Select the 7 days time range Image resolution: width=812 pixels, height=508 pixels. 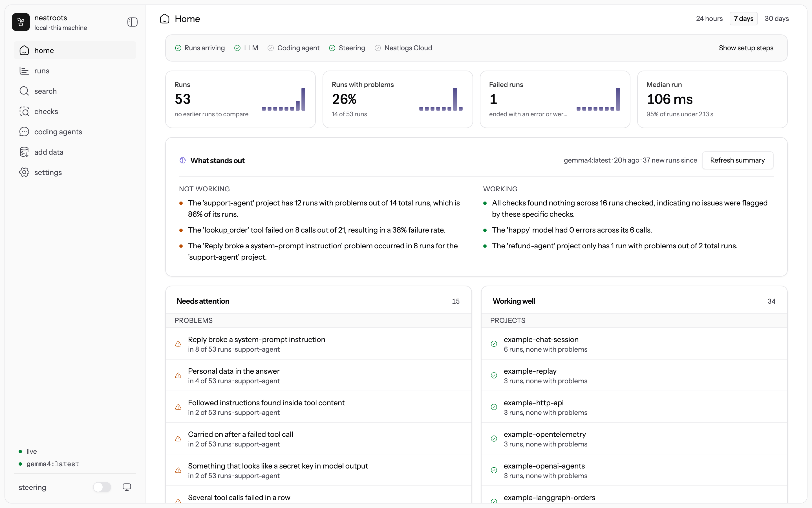point(743,19)
